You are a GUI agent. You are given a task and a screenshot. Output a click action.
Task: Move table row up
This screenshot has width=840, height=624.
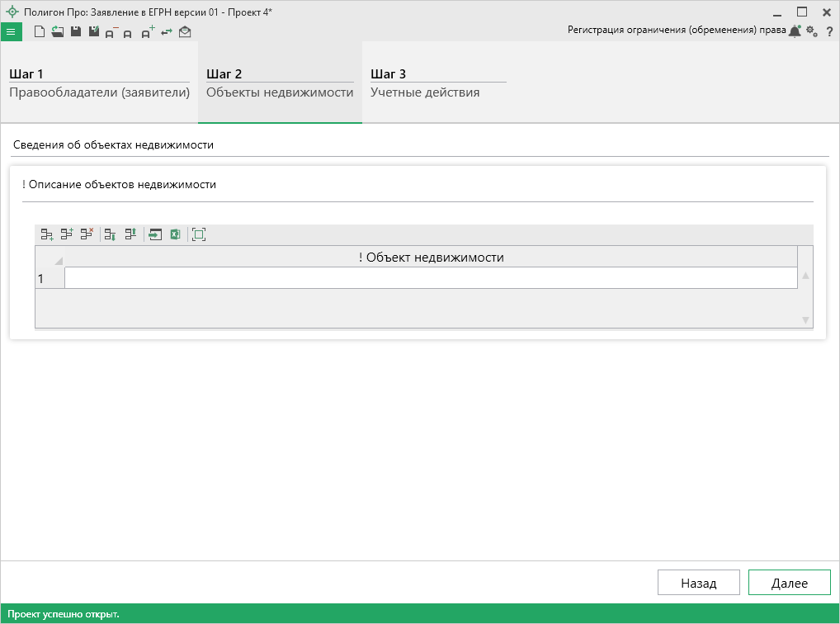tap(130, 234)
